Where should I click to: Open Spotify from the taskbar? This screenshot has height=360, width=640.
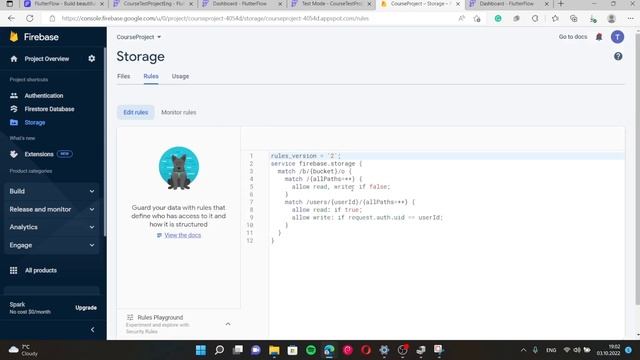pos(311,350)
